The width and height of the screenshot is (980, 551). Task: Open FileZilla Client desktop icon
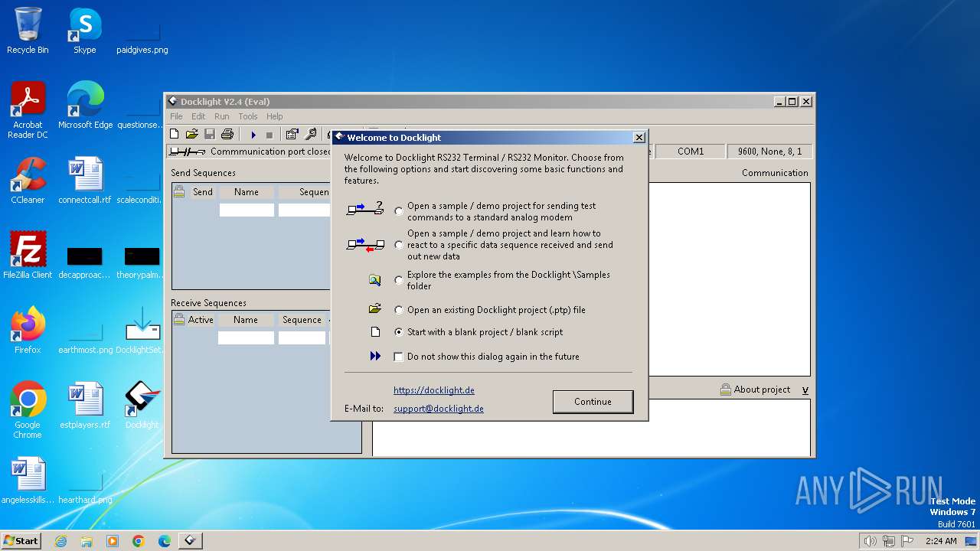point(28,256)
